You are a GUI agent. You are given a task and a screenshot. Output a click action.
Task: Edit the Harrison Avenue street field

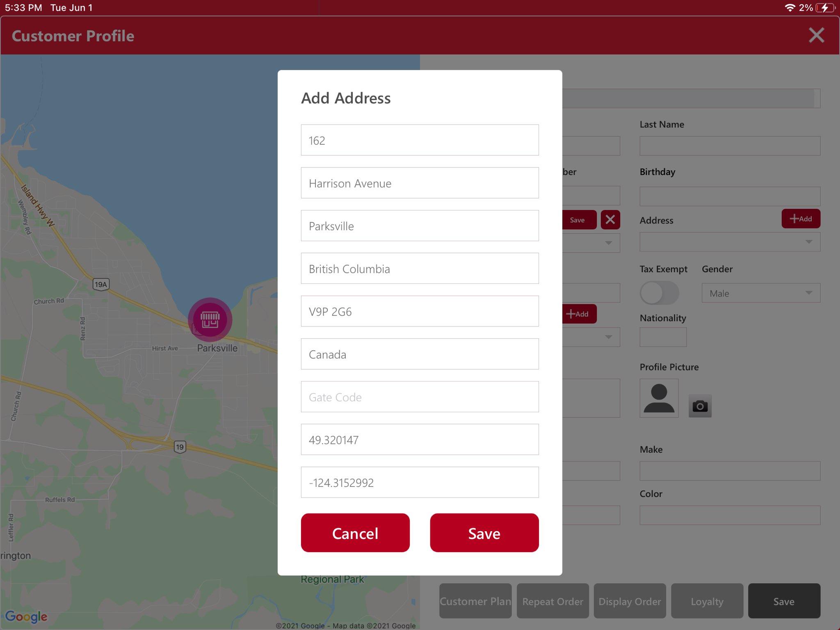coord(420,183)
